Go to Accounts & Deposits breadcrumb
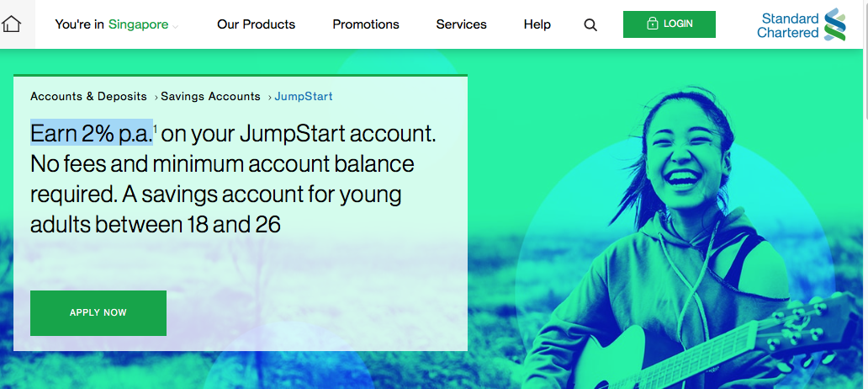The height and width of the screenshot is (389, 868). click(88, 97)
